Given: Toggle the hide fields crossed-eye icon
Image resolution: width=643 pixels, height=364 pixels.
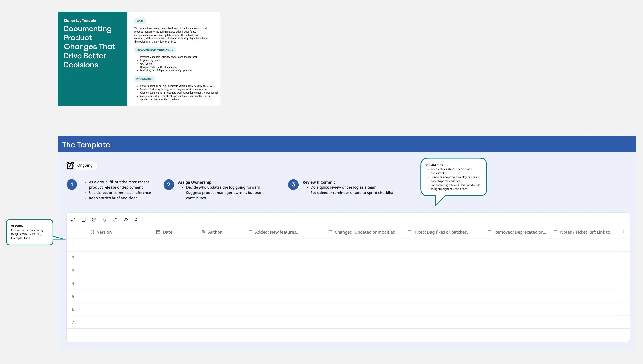Looking at the screenshot, I should point(126,220).
